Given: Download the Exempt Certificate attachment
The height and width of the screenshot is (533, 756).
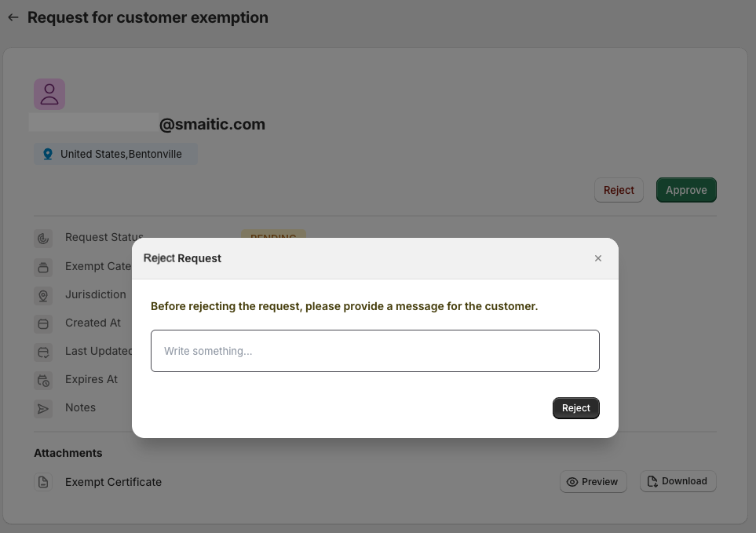Looking at the screenshot, I should coord(678,481).
